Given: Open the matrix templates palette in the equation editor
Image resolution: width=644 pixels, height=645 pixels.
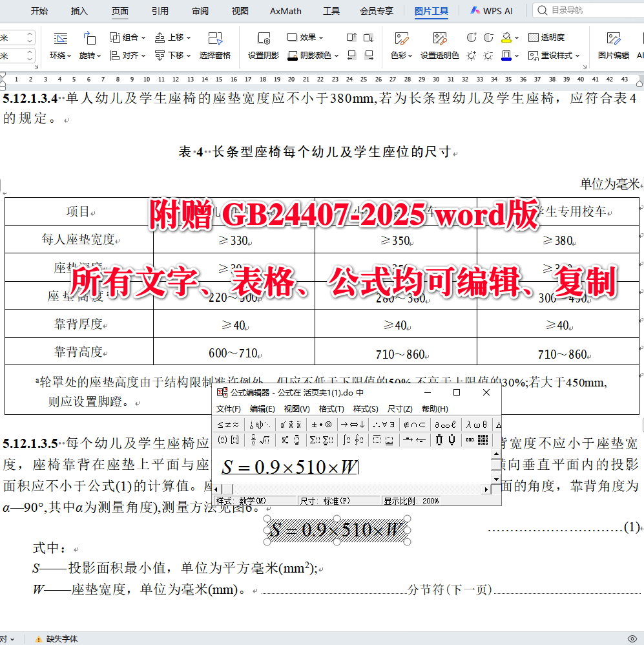Looking at the screenshot, I should (481, 441).
